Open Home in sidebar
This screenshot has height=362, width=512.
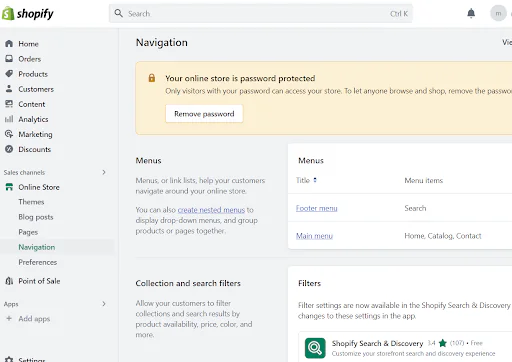(x=28, y=44)
